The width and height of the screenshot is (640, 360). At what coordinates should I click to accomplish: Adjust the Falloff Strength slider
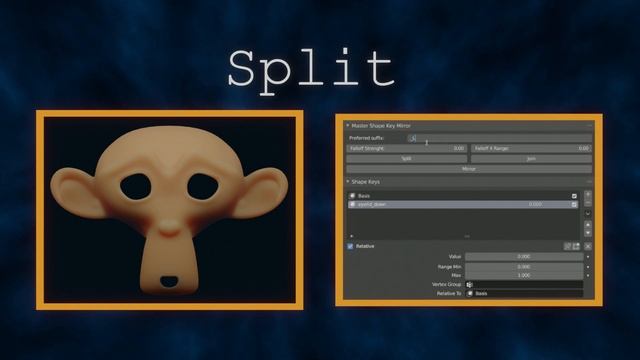pyautogui.click(x=407, y=149)
